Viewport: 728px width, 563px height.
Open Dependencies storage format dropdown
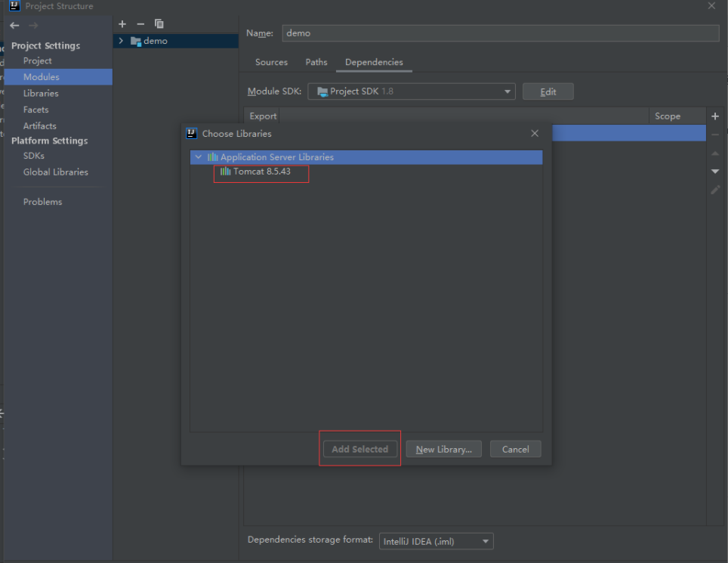click(x=436, y=541)
